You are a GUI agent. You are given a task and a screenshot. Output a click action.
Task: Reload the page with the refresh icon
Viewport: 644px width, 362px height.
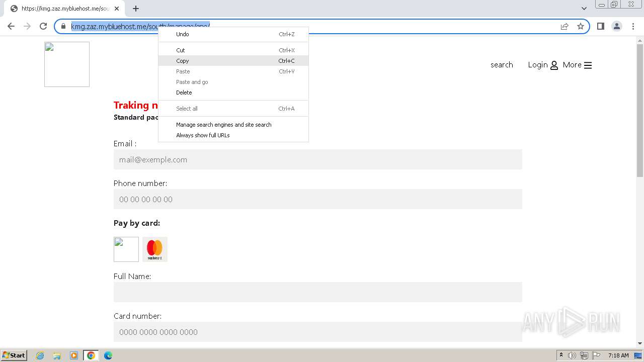coord(43,26)
